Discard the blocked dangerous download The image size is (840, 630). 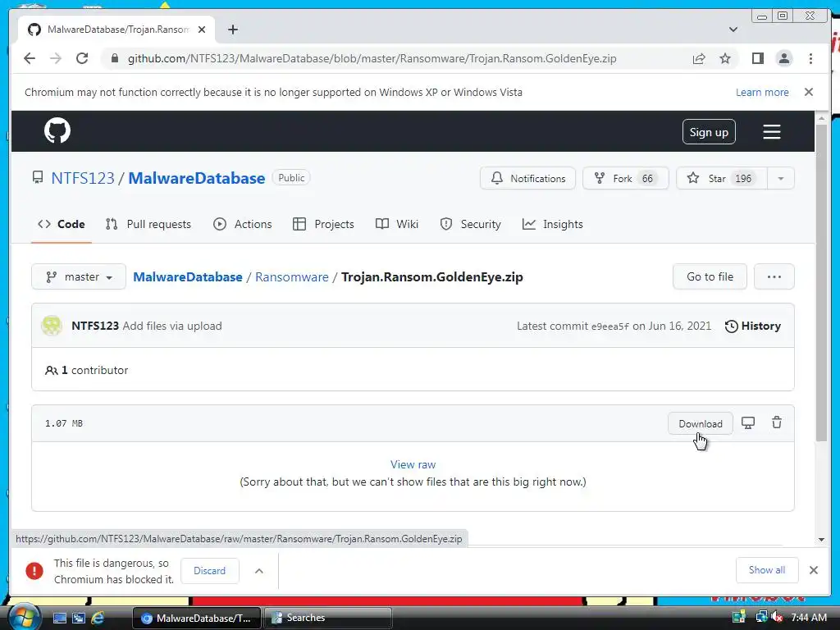click(209, 571)
